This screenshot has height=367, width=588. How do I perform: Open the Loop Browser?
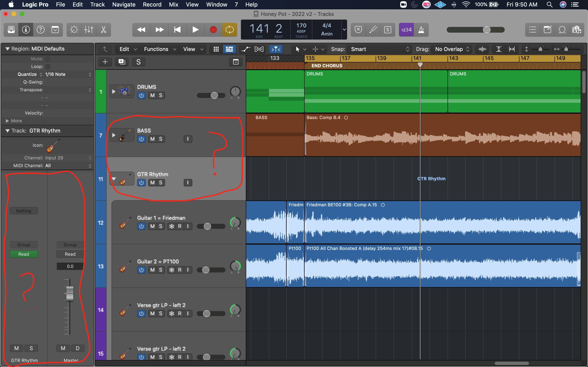tap(562, 30)
